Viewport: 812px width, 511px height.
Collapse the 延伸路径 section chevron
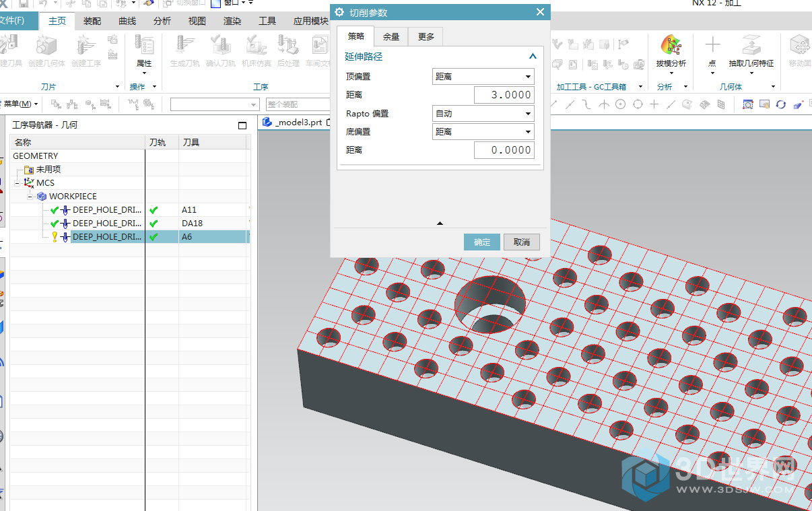pos(533,57)
